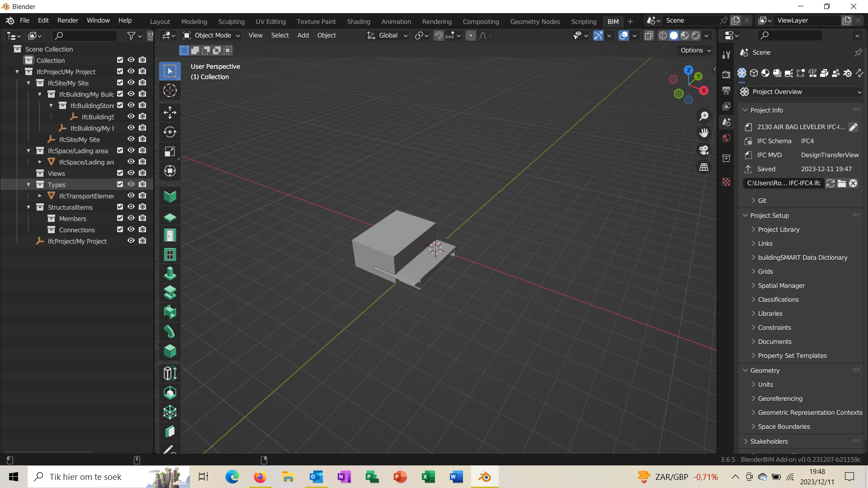
Task: Switch to the Modeling workspace tab
Action: (194, 22)
